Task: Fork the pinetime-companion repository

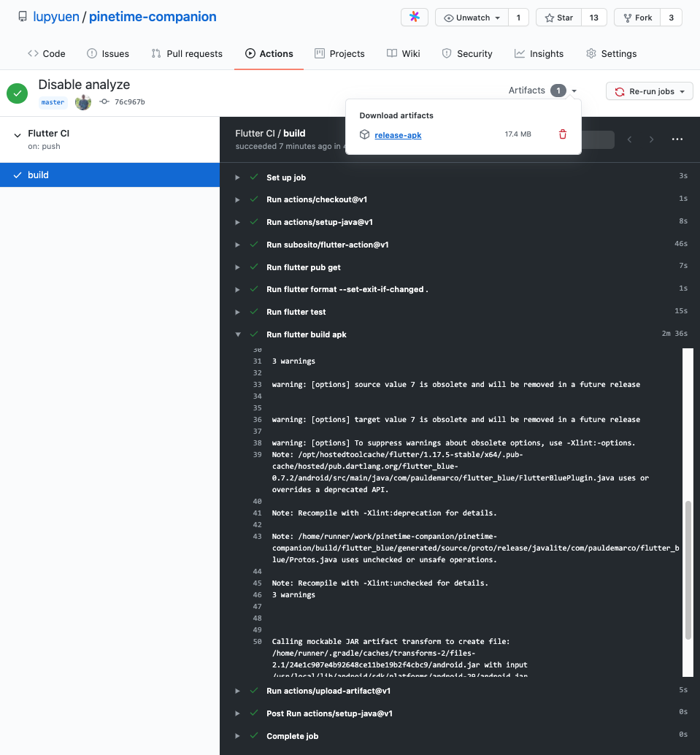Action: click(x=637, y=18)
